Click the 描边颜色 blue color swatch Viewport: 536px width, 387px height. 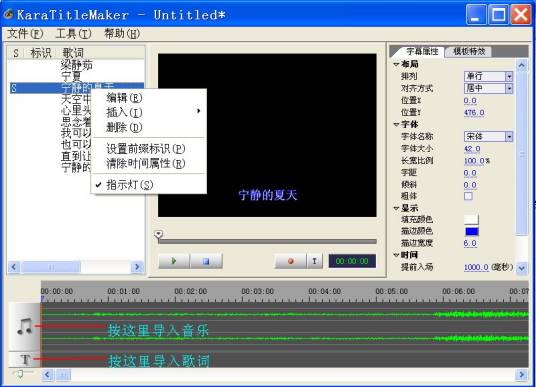(x=471, y=231)
